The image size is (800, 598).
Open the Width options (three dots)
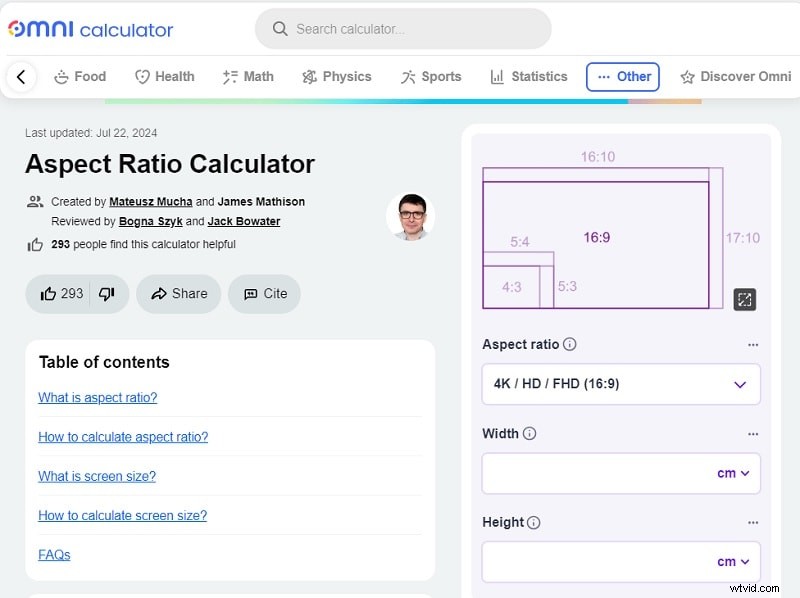coord(753,434)
